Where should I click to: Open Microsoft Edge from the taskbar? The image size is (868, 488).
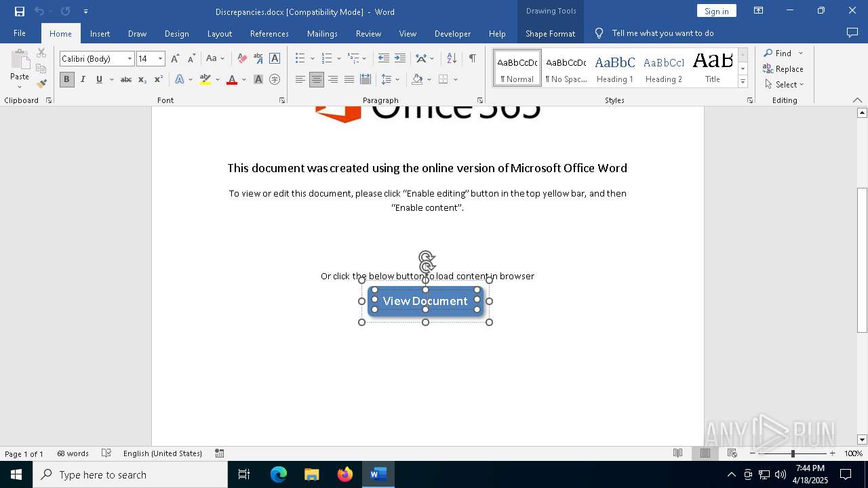[x=279, y=474]
